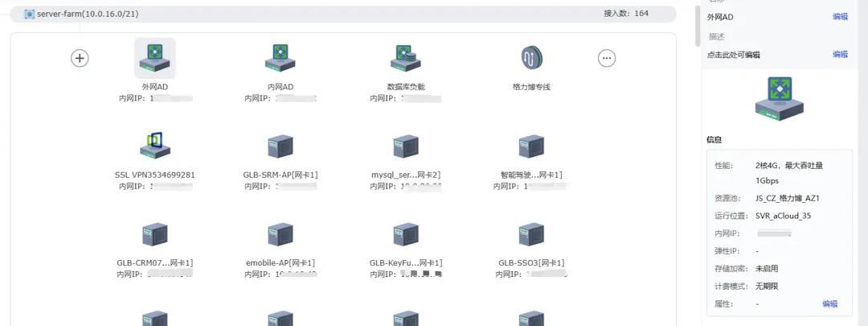Select the GLB-CRM07...网卡1] server icon
This screenshot has height=326, width=868.
pyautogui.click(x=155, y=234)
